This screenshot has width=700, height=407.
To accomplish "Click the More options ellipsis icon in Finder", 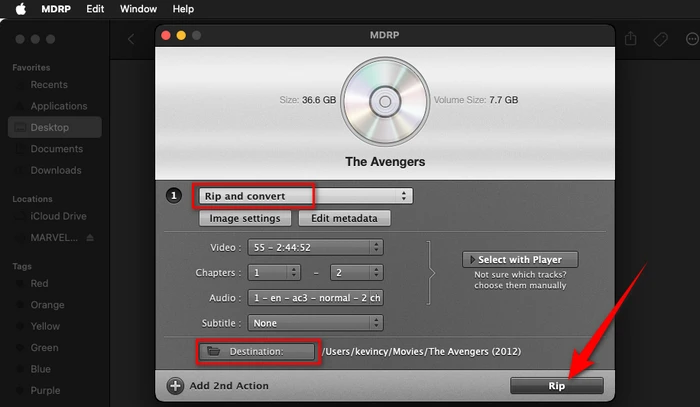I will (692, 39).
